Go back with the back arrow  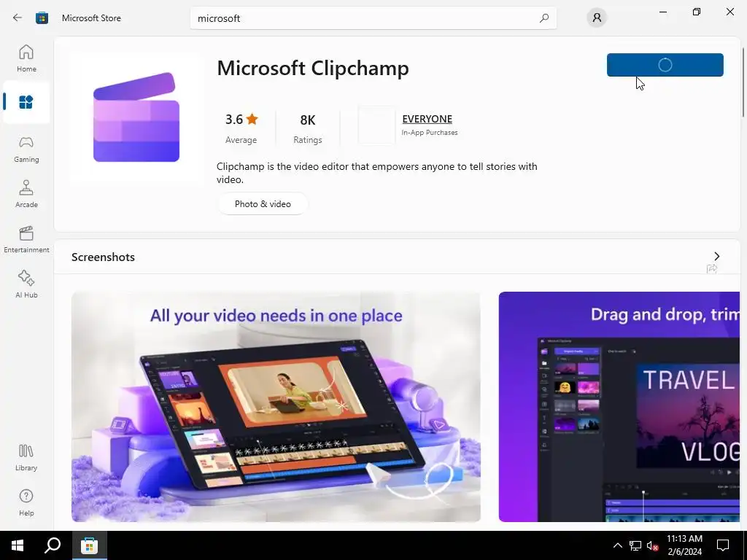(18, 18)
